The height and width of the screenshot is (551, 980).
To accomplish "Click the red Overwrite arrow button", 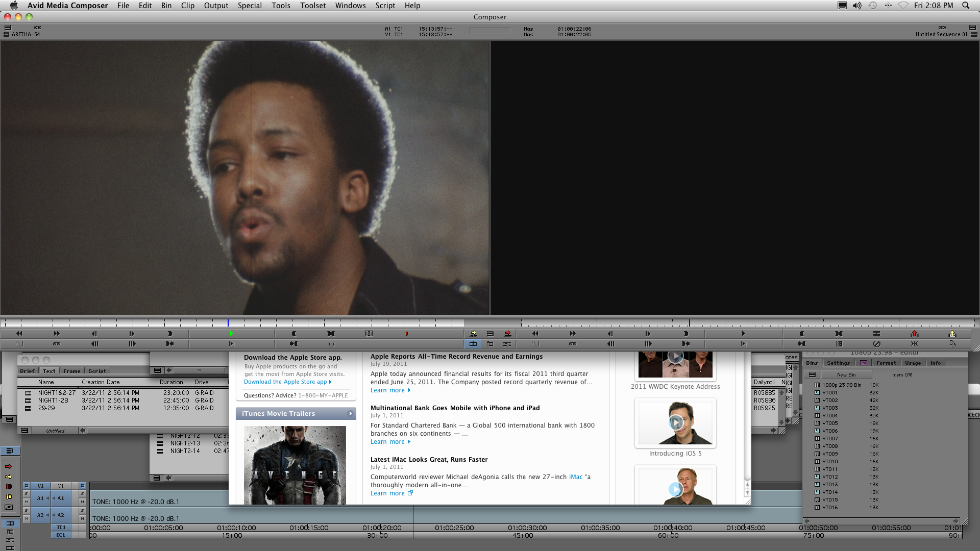I will [x=507, y=334].
